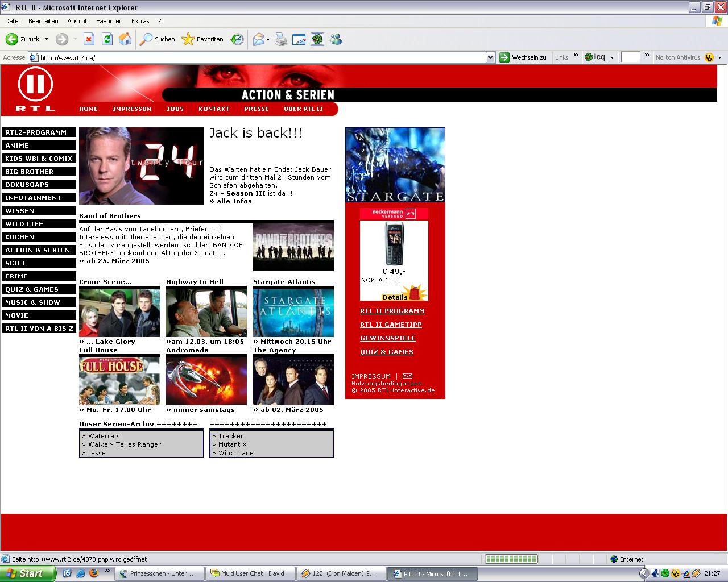The width and height of the screenshot is (728, 582).
Task: Select RTL2-PROGRAMM in the sidebar
Action: [39, 132]
